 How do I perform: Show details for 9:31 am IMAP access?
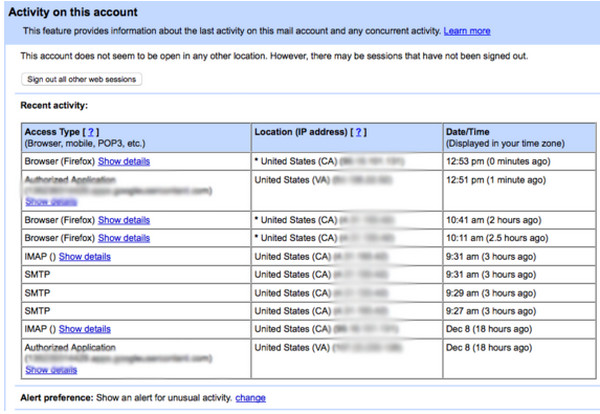[x=85, y=256]
